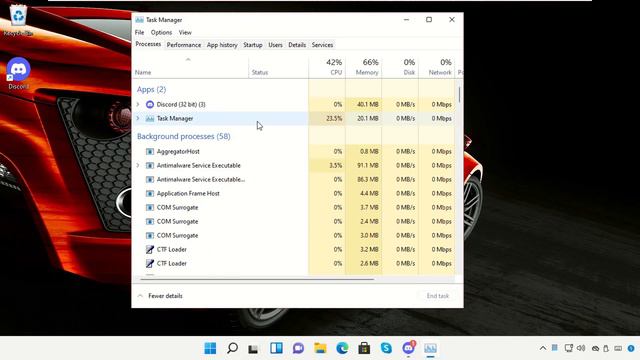Open Widgets from the taskbar

coord(276,348)
